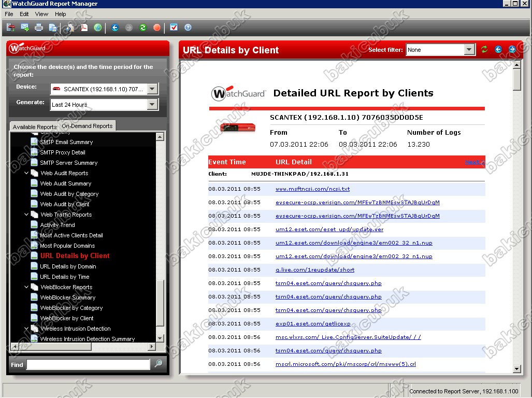Click the report pane scroll down arrow
The width and height of the screenshot is (532, 398).
(x=517, y=369)
